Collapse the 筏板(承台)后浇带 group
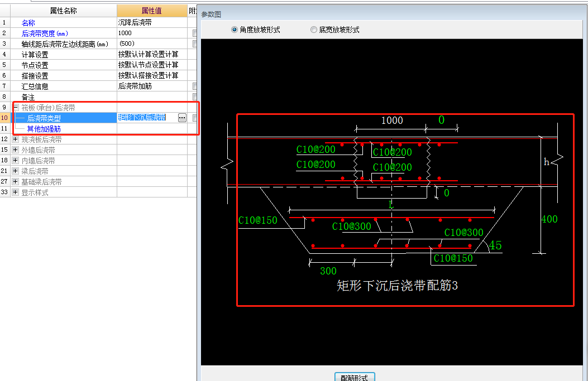The height and width of the screenshot is (381, 588). tap(16, 108)
